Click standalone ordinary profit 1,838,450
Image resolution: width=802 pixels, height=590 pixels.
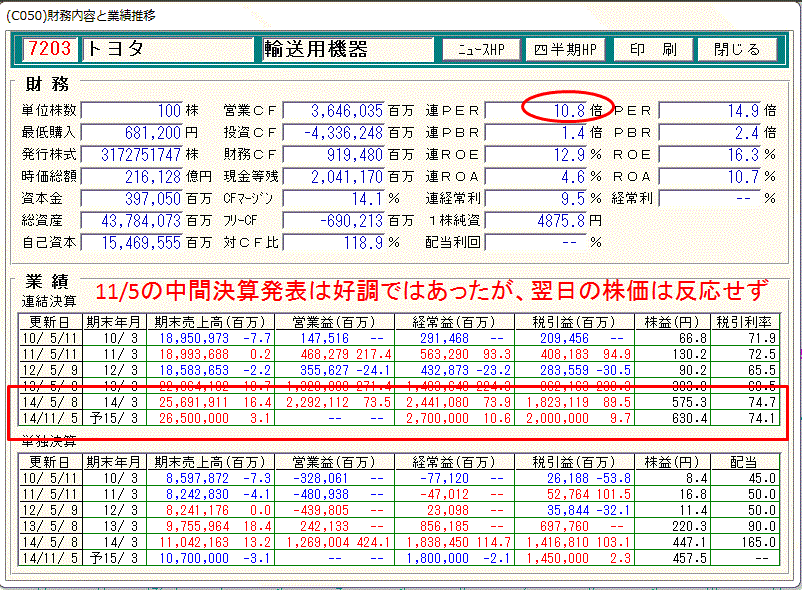click(437, 542)
